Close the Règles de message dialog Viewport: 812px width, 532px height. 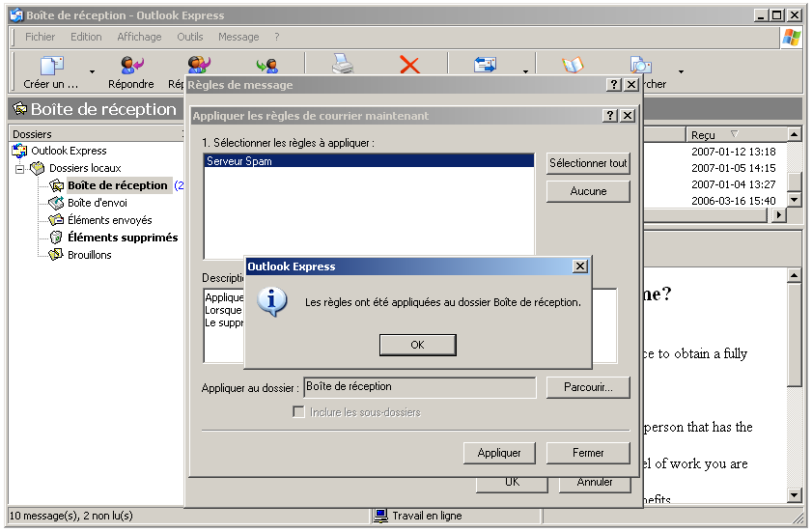click(631, 84)
